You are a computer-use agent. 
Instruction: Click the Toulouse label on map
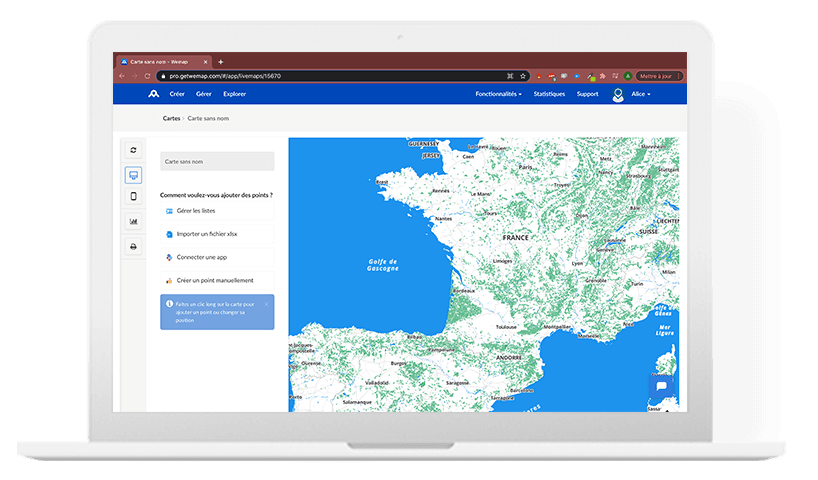[x=506, y=327]
